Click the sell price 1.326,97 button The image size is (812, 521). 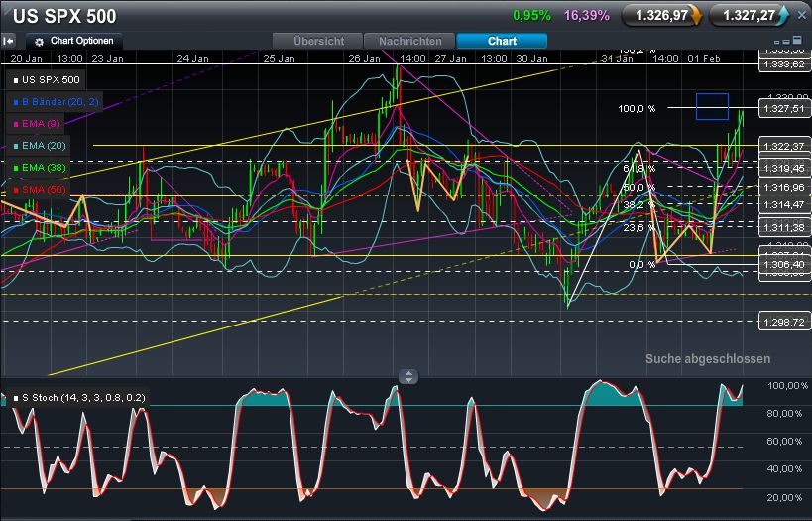663,16
